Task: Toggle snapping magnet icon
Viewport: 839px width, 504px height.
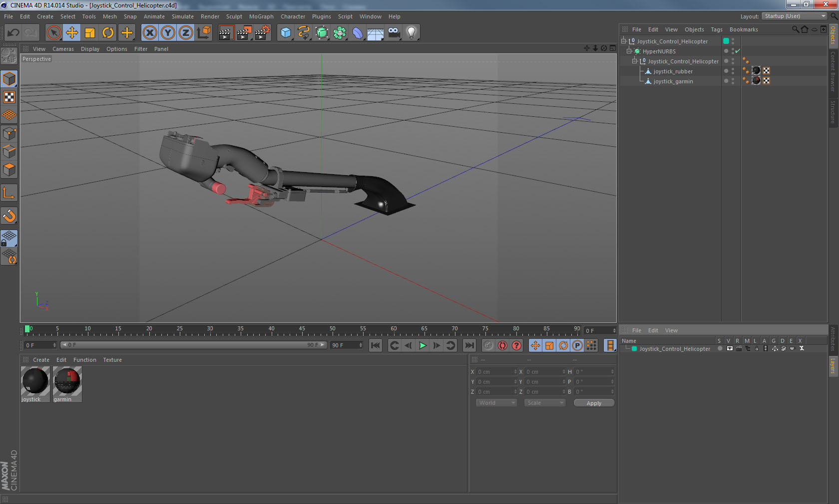Action: click(x=9, y=216)
